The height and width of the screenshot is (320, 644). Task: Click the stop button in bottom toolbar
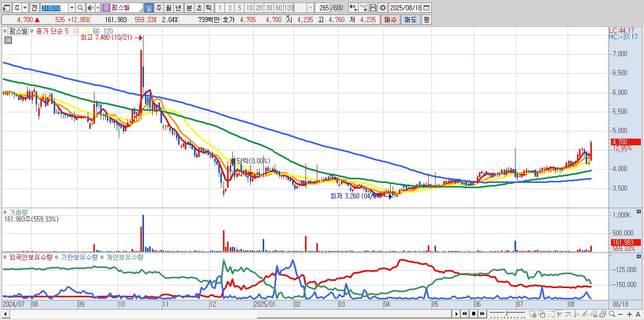pyautogui.click(x=473, y=314)
